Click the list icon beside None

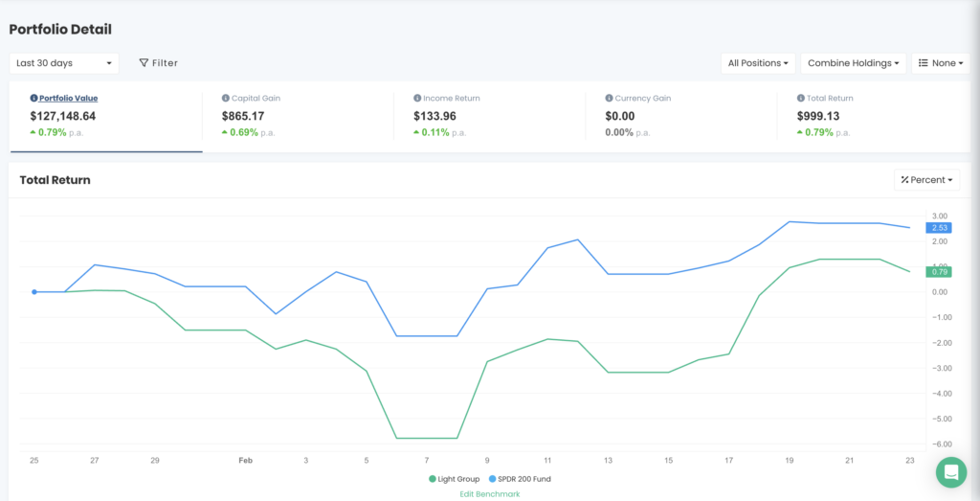tap(924, 63)
